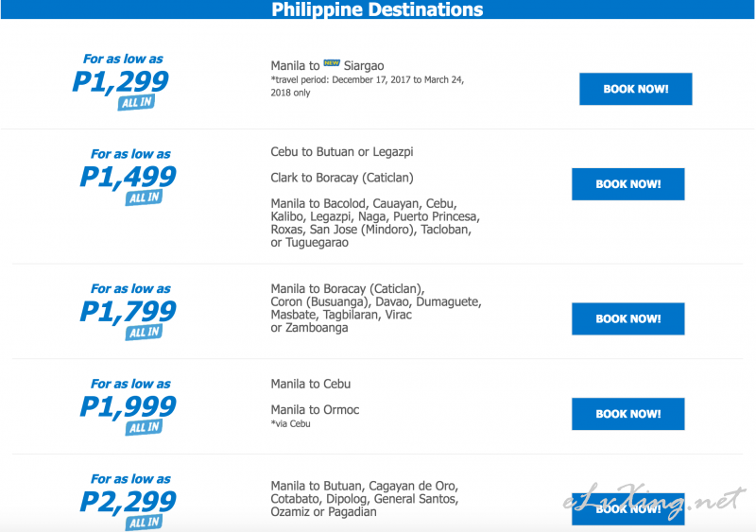Viewport: 756px width, 532px height.
Task: Click the ALL IN badge under P1,499
Action: point(145,197)
